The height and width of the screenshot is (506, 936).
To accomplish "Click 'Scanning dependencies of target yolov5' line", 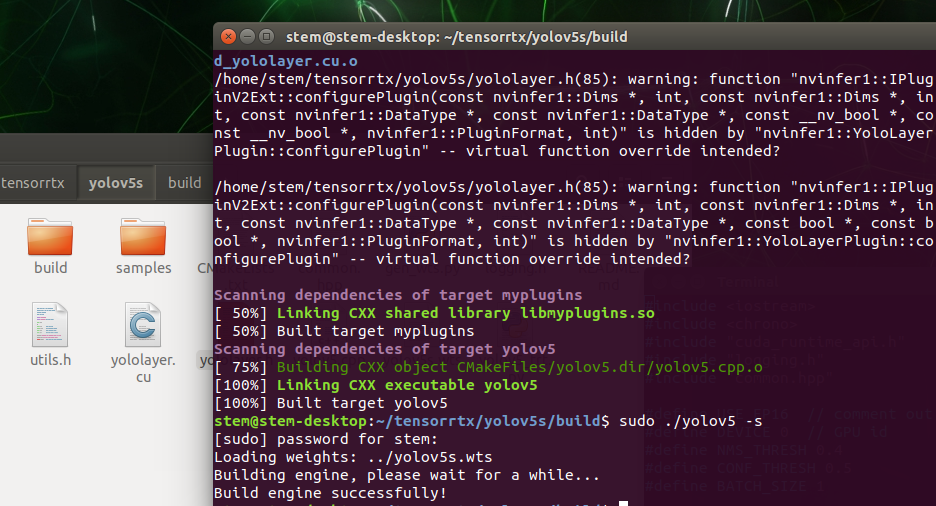I will [x=385, y=349].
